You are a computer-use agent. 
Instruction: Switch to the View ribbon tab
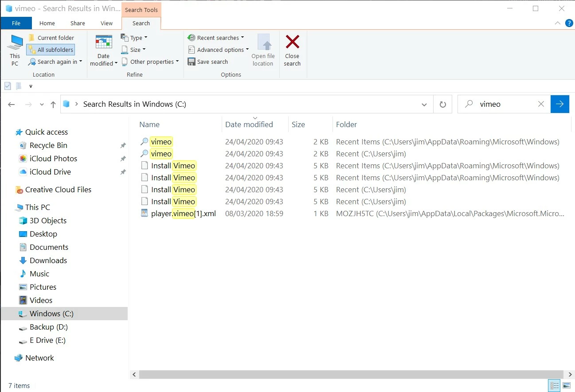click(x=106, y=23)
